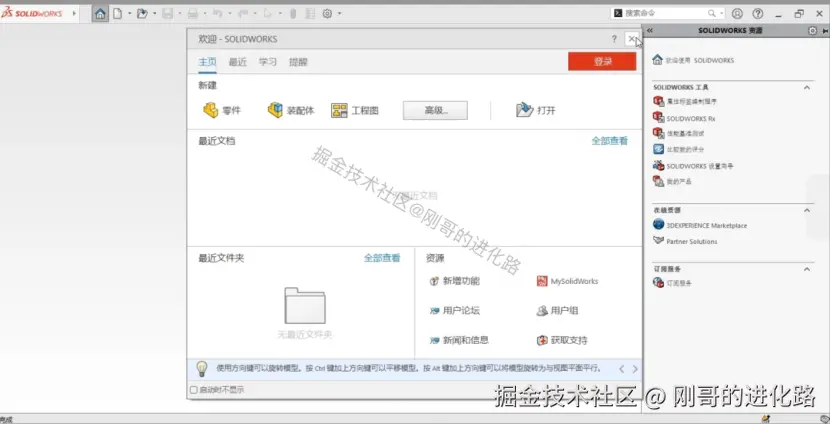
Task: Click the Options gear in top toolbar
Action: tap(327, 14)
